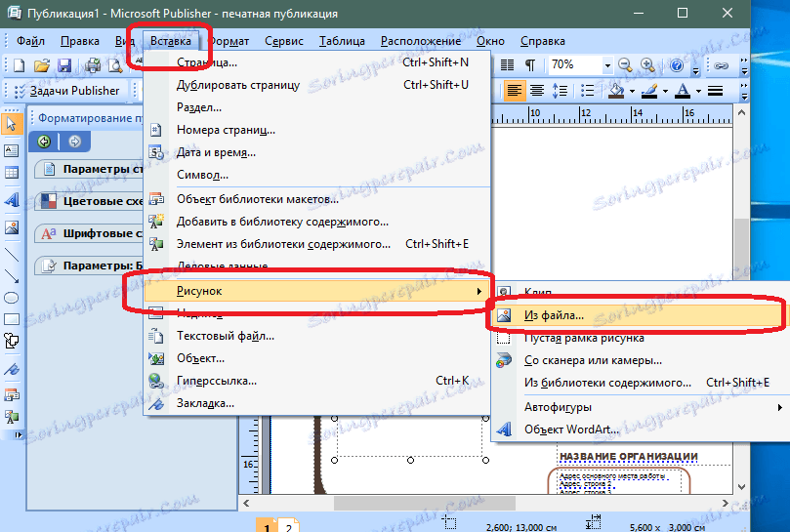Image resolution: width=790 pixels, height=532 pixels.
Task: Click the Font Color A icon
Action: coord(683,91)
